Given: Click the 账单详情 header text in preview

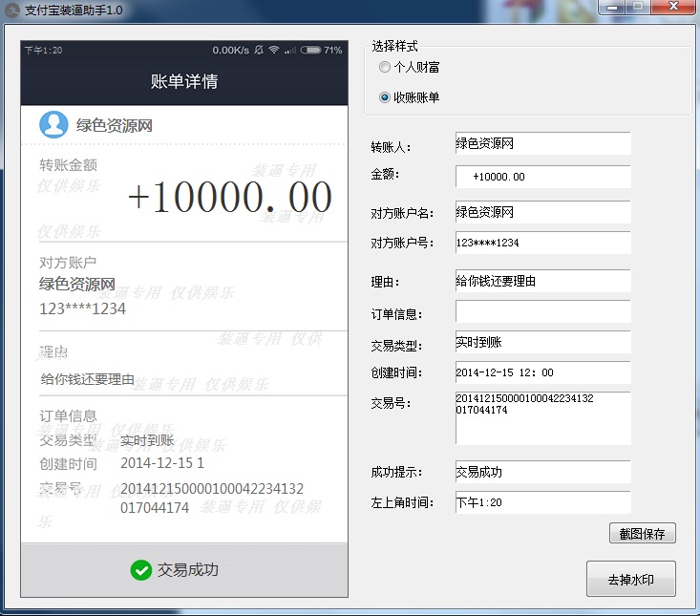Looking at the screenshot, I should point(184,81).
